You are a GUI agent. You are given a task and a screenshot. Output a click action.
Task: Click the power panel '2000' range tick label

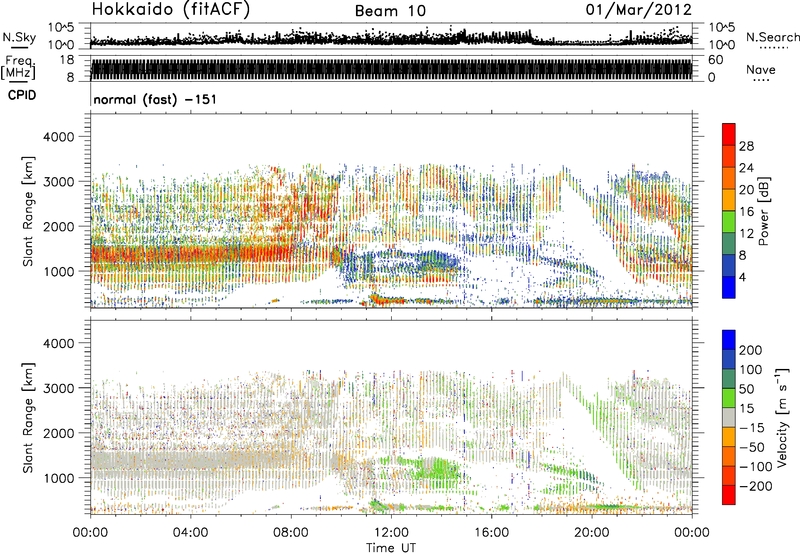pos(59,226)
